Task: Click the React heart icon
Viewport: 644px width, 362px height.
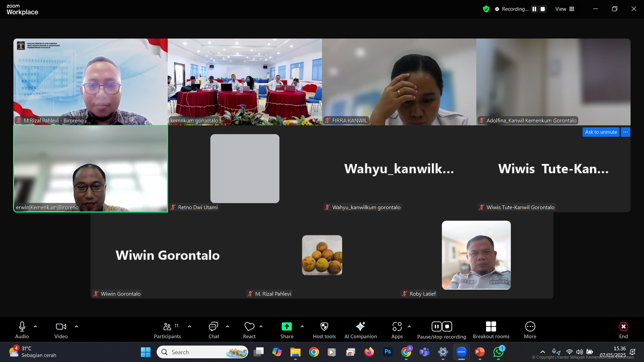Action: (249, 327)
